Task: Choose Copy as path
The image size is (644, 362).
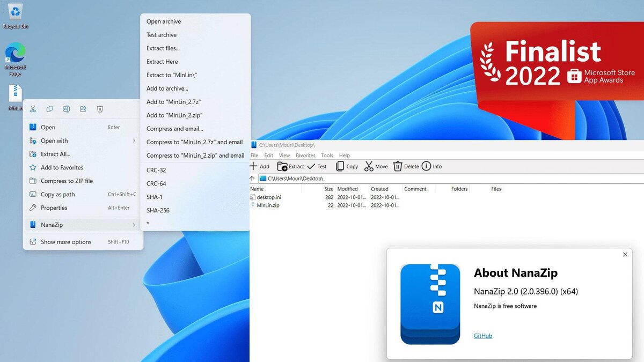Action: coord(83,194)
